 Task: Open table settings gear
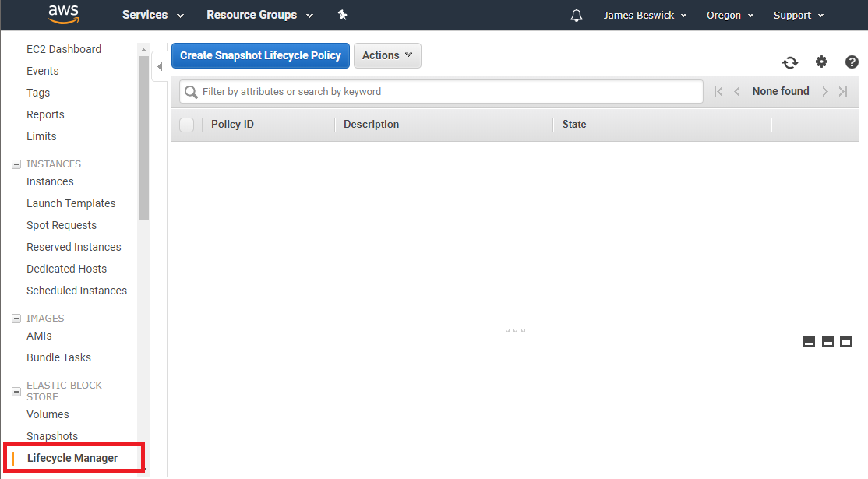pyautogui.click(x=821, y=62)
